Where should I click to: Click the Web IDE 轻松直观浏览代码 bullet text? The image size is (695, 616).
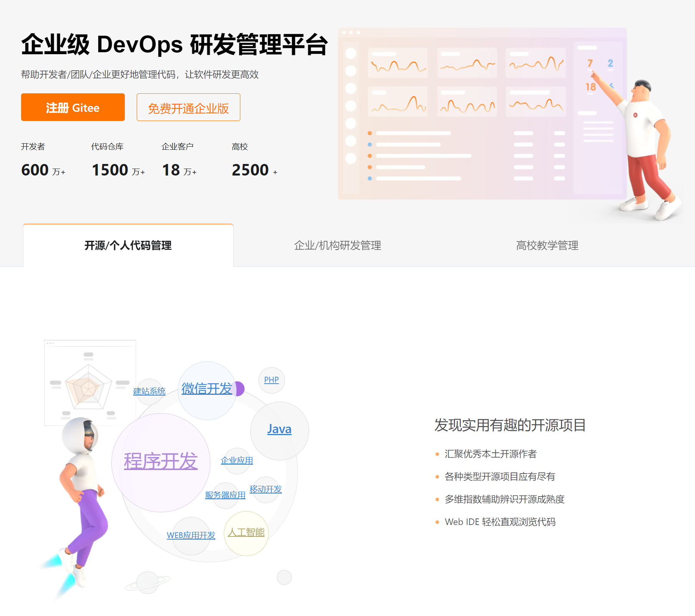500,522
